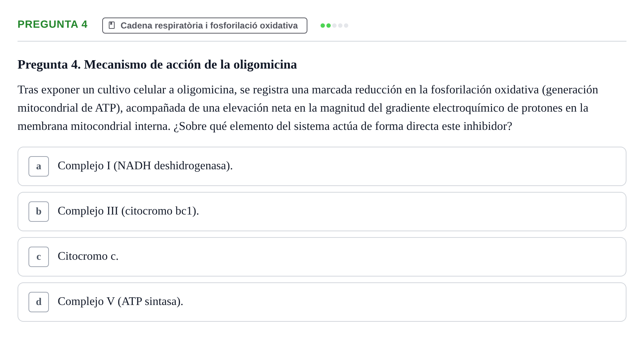Click the question statement paragraph
Image resolution: width=644 pixels, height=340 pixels.
pyautogui.click(x=308, y=108)
